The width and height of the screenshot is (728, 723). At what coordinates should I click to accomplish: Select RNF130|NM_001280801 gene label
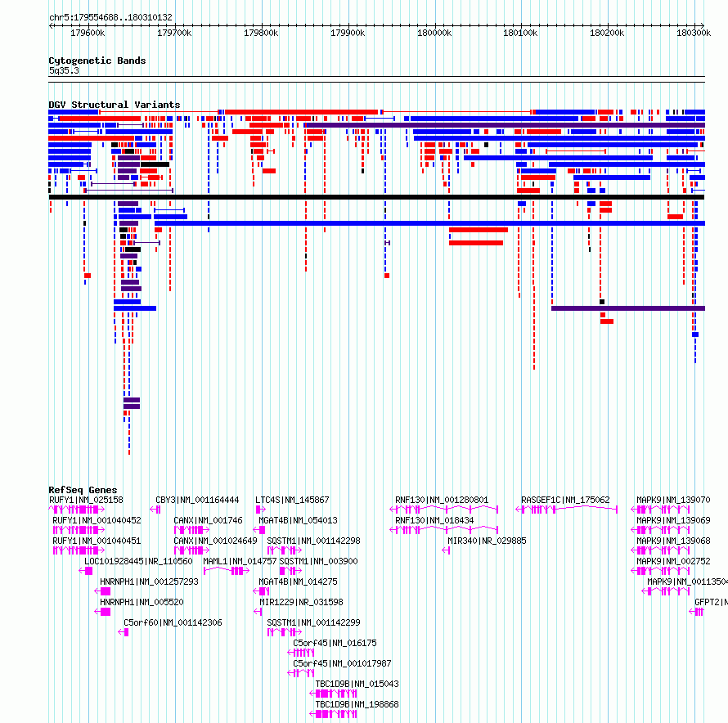click(442, 500)
